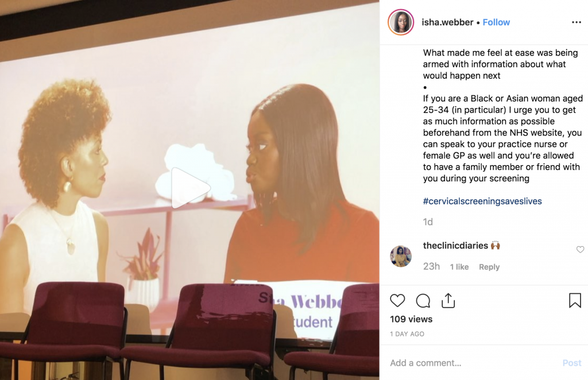
Task: Click the Add a comment field
Action: click(473, 363)
